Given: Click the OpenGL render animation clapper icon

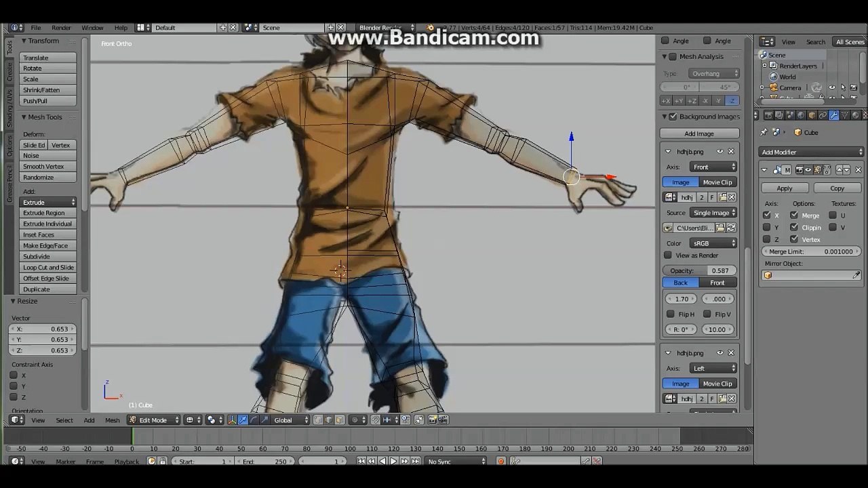Looking at the screenshot, I should coord(443,420).
